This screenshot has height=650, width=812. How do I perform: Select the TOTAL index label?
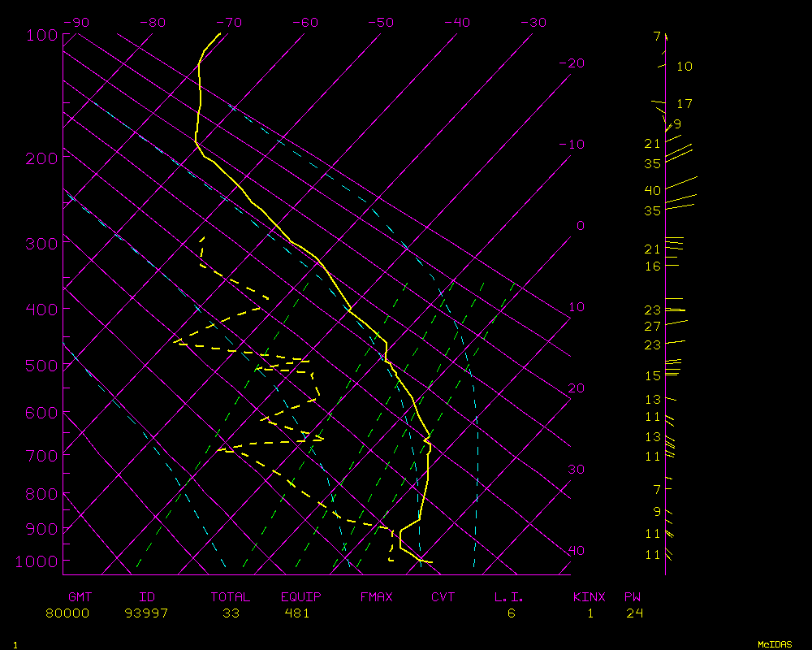(x=231, y=597)
